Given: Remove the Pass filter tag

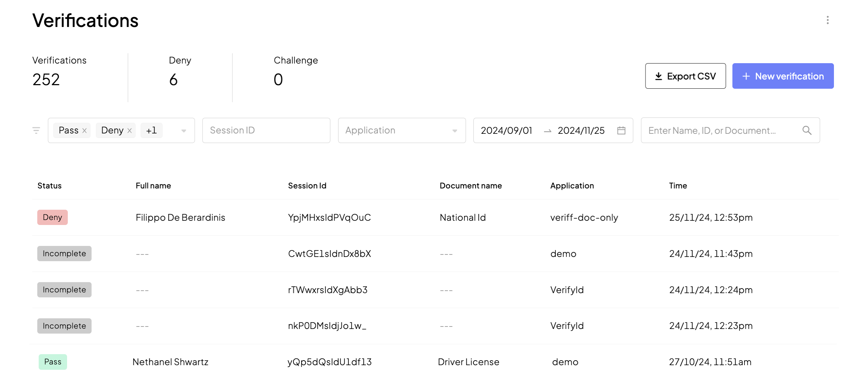Looking at the screenshot, I should coord(84,131).
